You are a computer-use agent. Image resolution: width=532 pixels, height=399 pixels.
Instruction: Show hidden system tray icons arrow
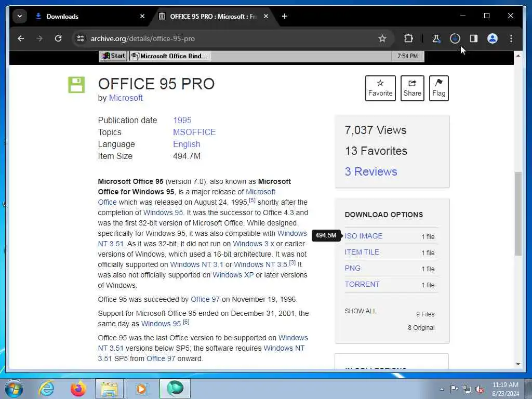(x=442, y=390)
